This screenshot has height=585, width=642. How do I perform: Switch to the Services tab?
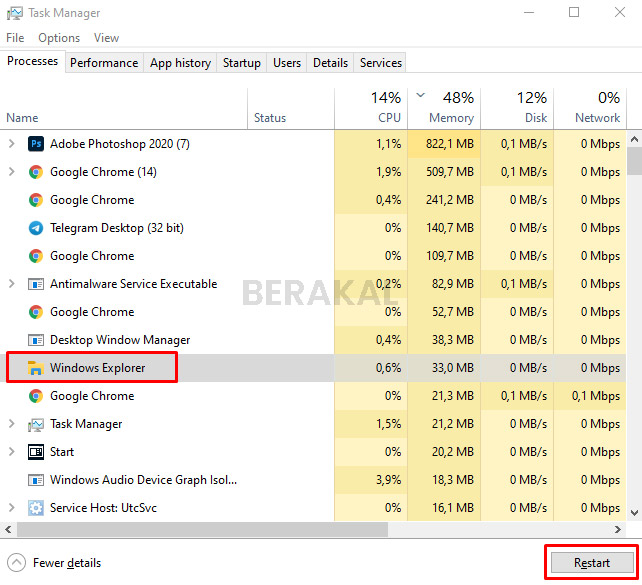tap(381, 63)
